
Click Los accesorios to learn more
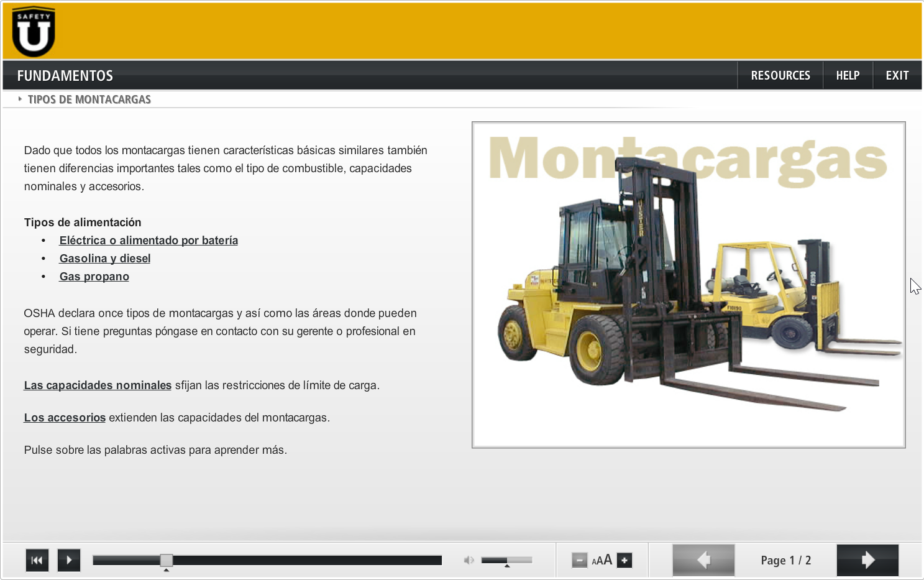[65, 417]
